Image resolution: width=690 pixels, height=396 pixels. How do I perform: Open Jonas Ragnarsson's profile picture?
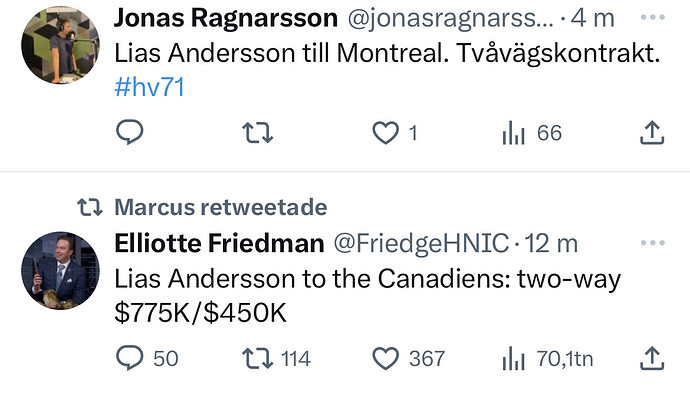[x=60, y=45]
